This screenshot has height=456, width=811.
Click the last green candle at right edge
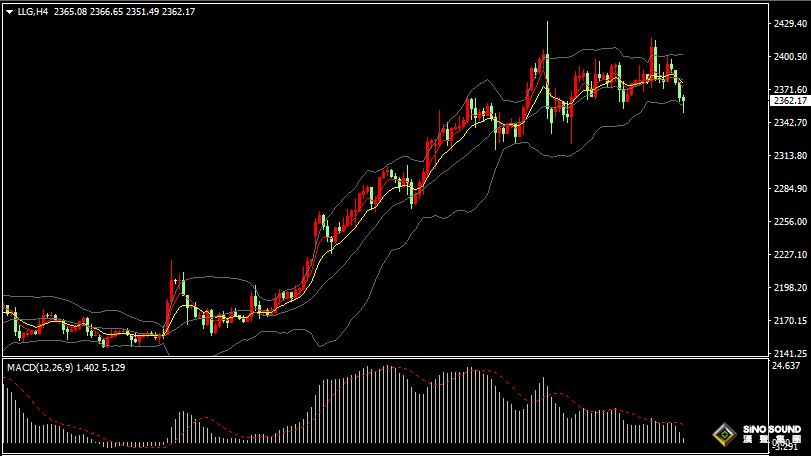[x=682, y=97]
